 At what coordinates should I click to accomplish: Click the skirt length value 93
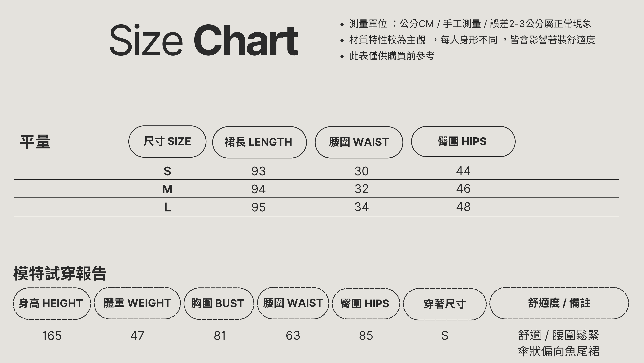tap(258, 171)
